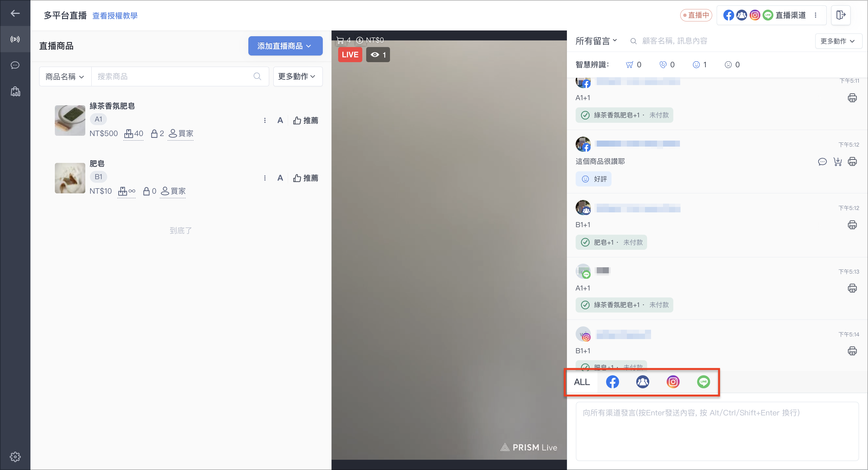This screenshot has width=868, height=470.
Task: Click the NT$500 price text
Action: tap(104, 134)
